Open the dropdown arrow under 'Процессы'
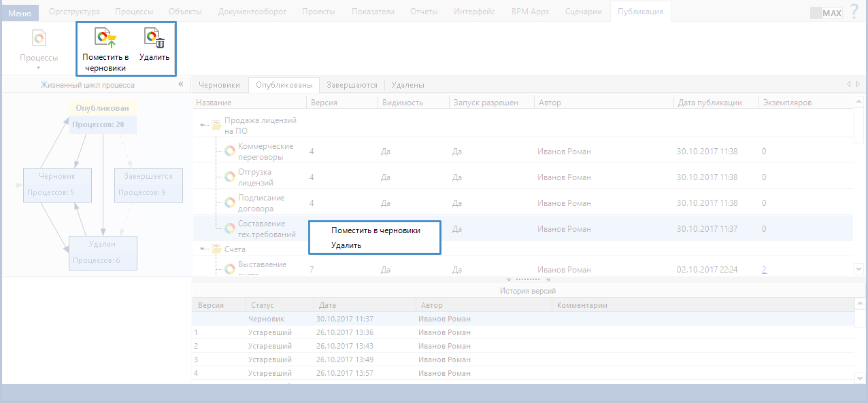The image size is (868, 403). pyautogui.click(x=39, y=68)
